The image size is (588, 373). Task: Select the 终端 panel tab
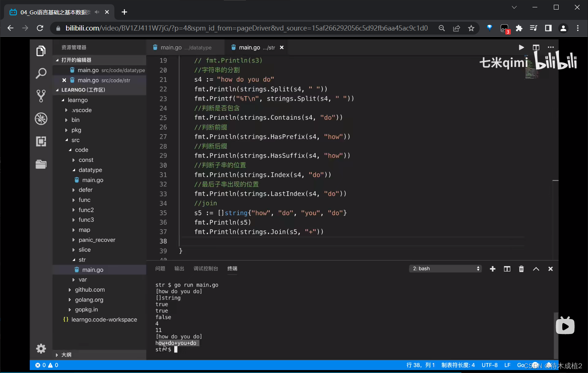point(232,269)
